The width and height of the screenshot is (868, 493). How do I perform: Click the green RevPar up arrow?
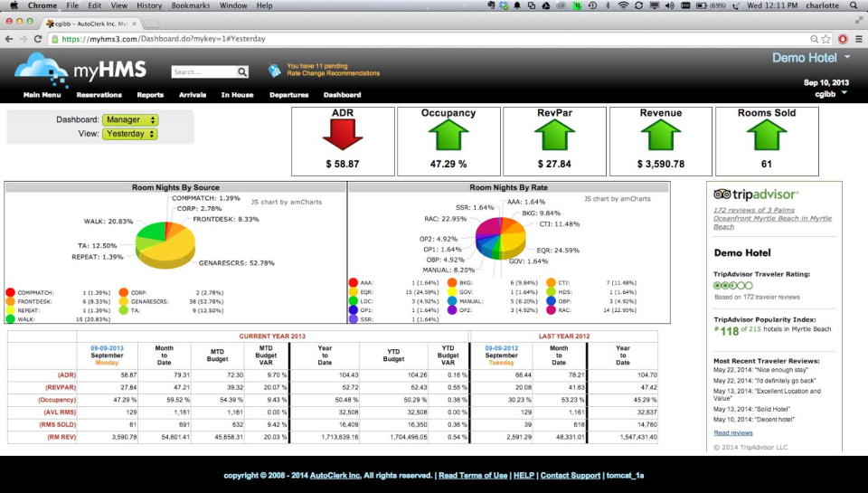(x=554, y=135)
